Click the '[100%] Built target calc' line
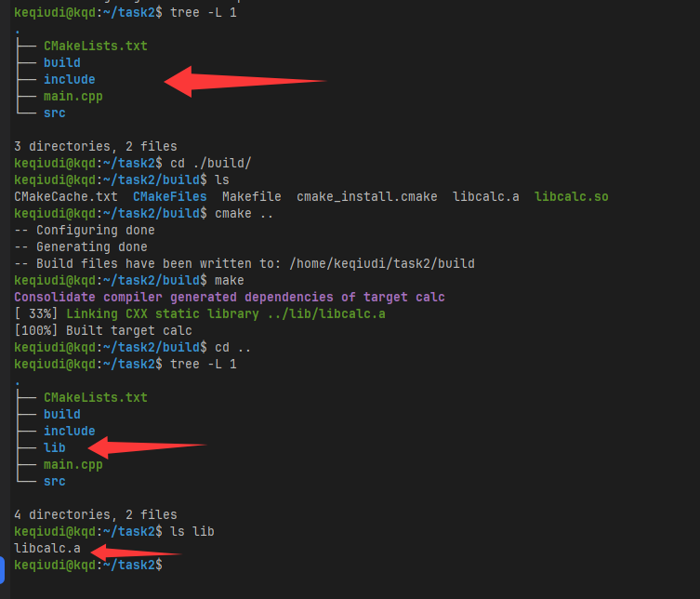This screenshot has height=599, width=700. click(102, 330)
